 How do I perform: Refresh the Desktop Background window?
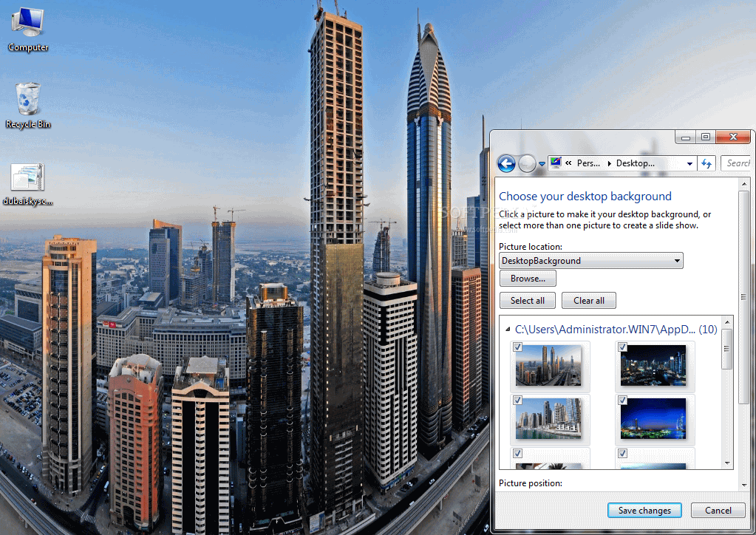(706, 164)
